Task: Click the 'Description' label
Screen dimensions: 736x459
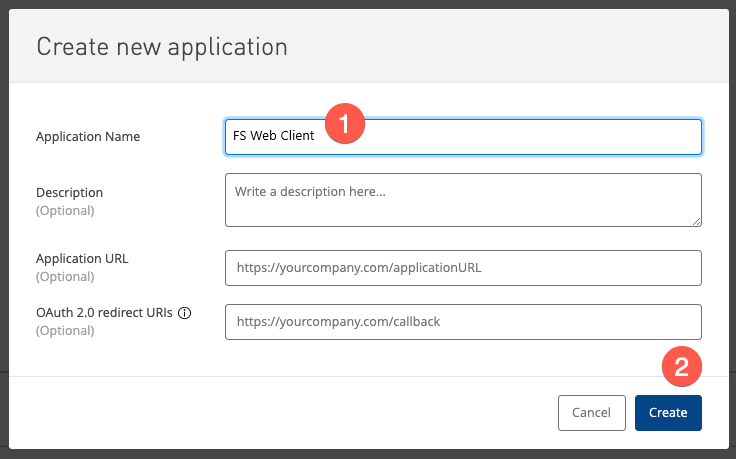Action: 69,192
